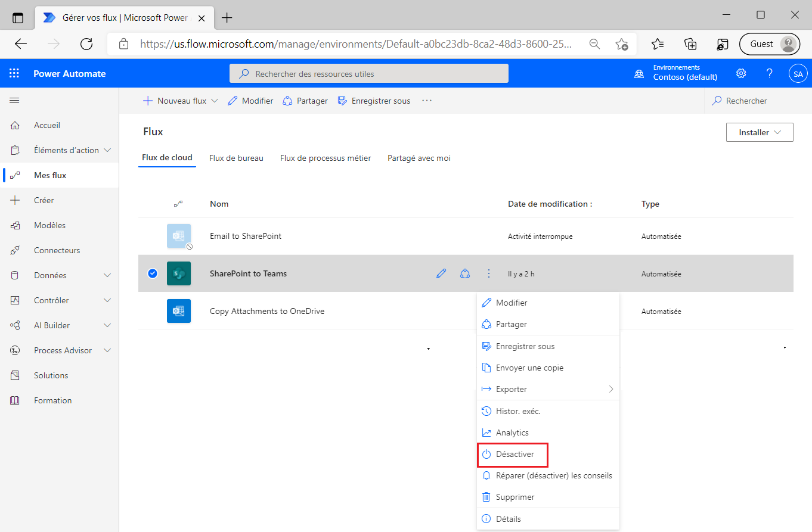Click the SharePoint to Teams flow icon
The width and height of the screenshot is (812, 532).
click(179, 273)
